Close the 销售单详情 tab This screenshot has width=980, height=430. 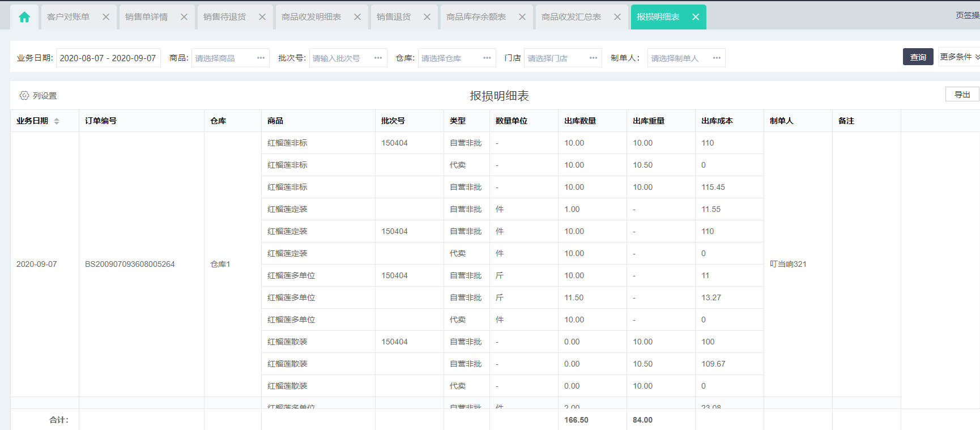click(184, 17)
